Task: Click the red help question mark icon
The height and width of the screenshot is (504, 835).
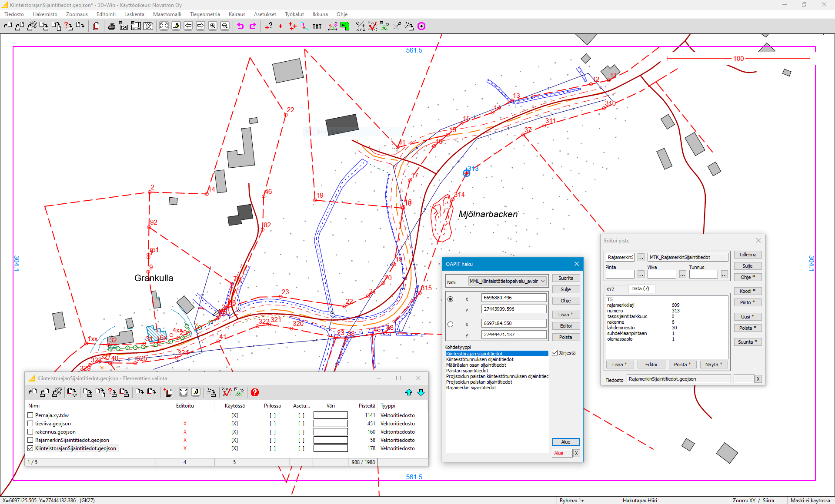Action: tap(255, 392)
